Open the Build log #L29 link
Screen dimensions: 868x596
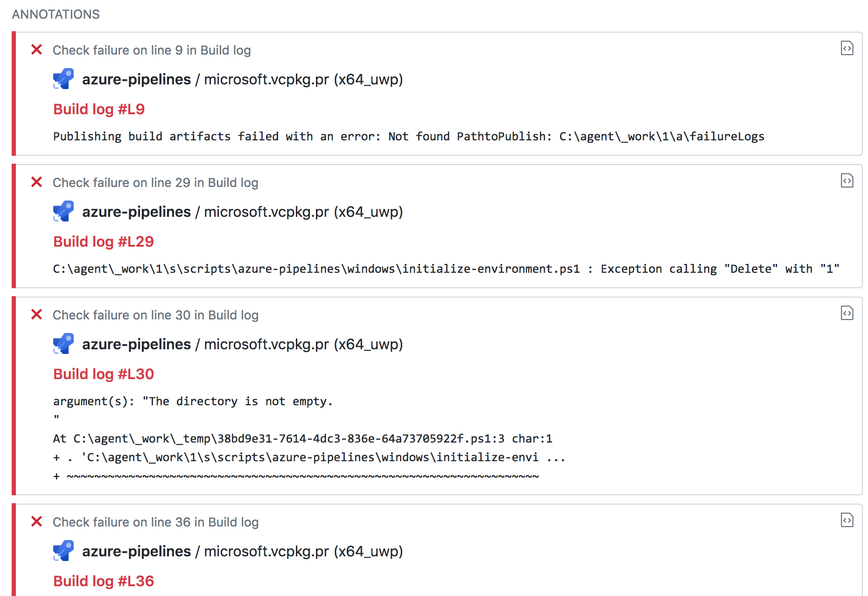point(104,241)
